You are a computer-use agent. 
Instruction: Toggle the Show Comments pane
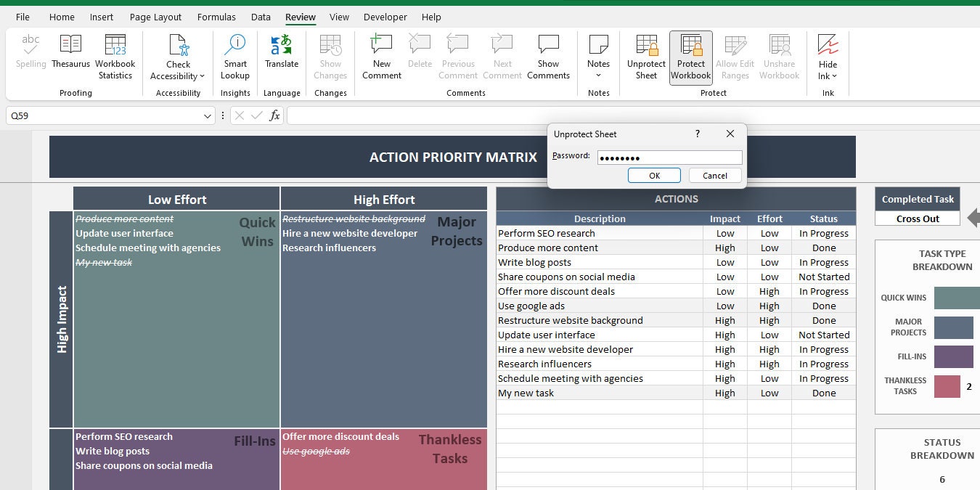point(548,56)
